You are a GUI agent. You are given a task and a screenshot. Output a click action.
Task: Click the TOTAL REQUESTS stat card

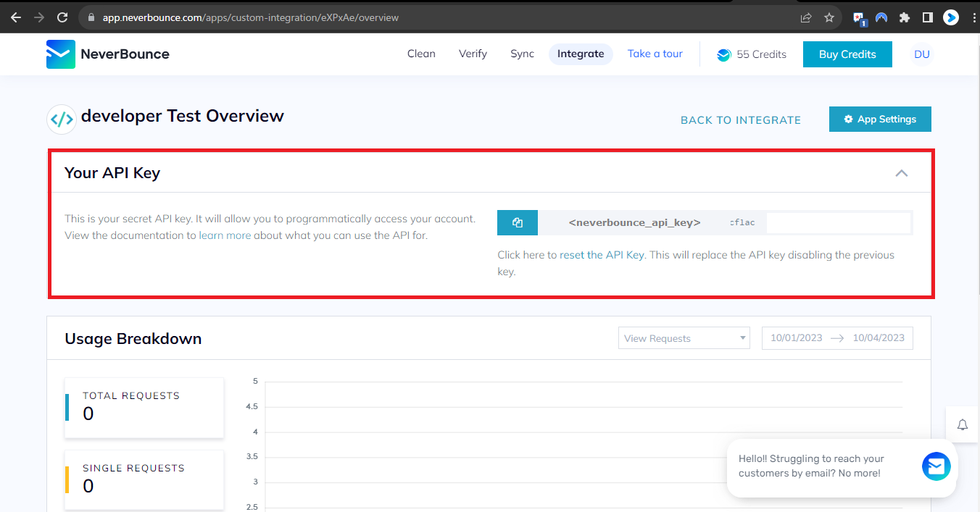144,408
